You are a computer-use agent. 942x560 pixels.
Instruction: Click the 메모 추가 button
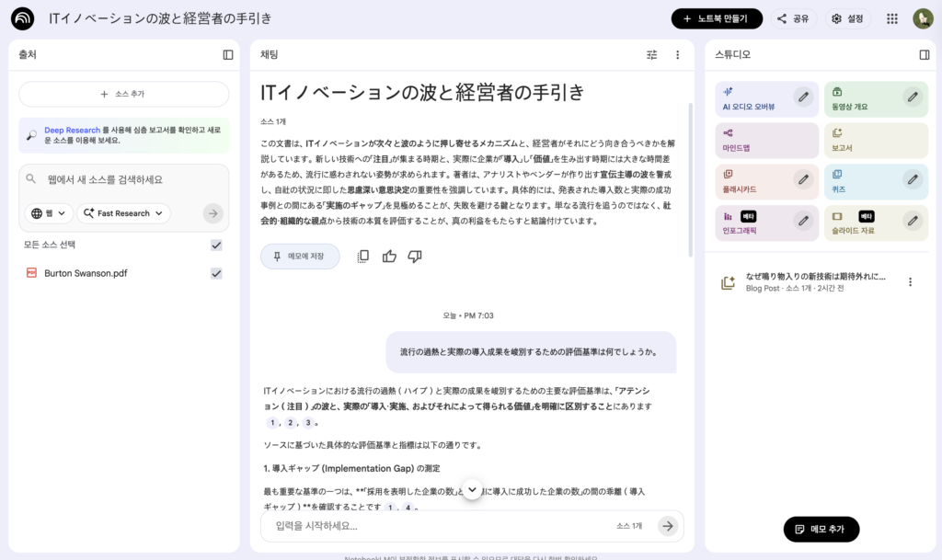821,529
